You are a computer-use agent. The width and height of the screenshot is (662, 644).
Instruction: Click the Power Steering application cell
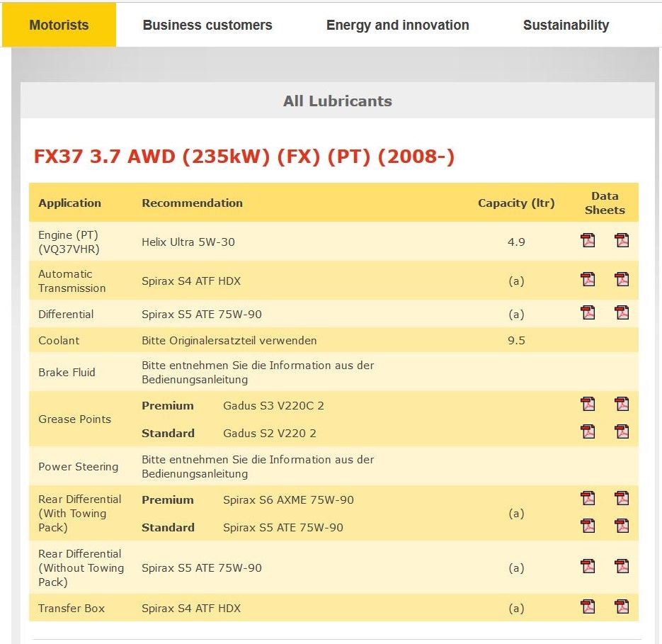pyautogui.click(x=78, y=466)
